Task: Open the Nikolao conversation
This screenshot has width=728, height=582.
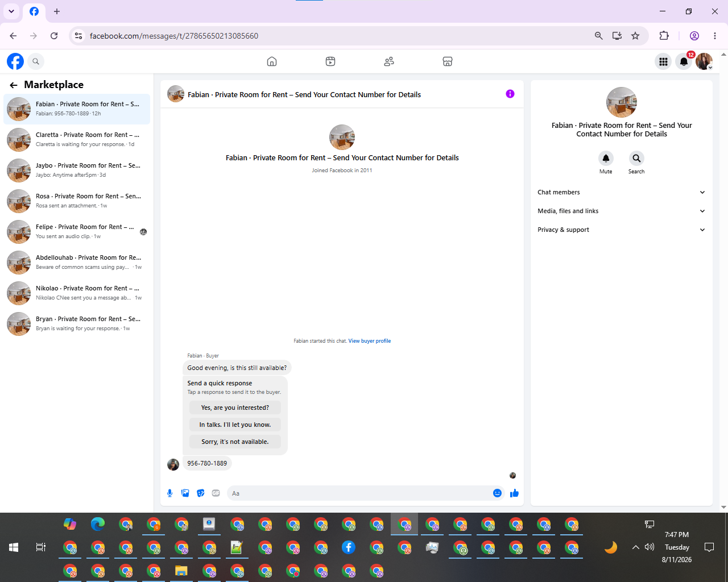Action: 77,293
